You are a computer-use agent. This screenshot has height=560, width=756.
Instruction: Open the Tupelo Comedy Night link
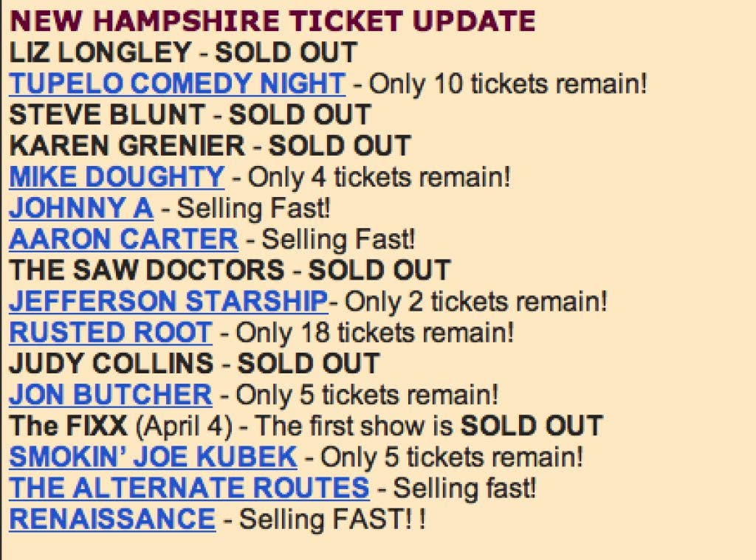click(176, 84)
